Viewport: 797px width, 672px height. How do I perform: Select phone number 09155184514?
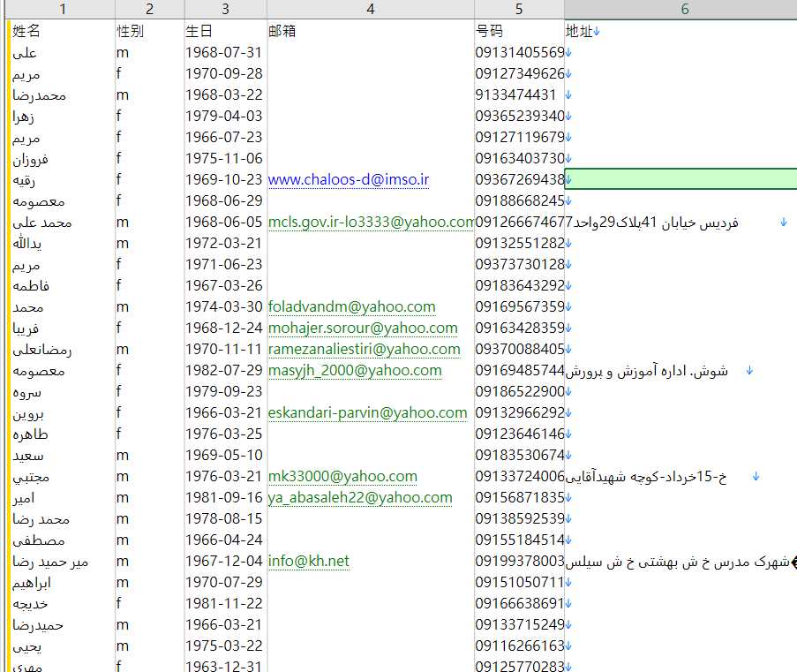(519, 540)
